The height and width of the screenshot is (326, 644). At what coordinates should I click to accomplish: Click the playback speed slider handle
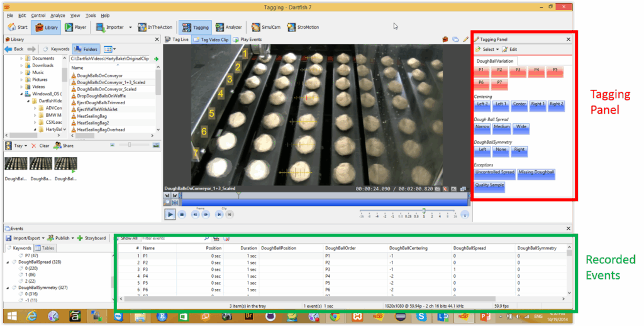click(424, 211)
